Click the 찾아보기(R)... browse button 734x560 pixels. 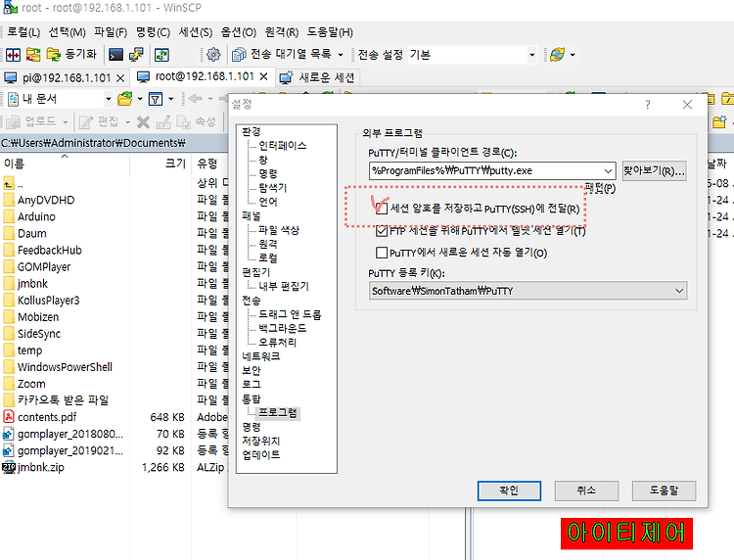coord(654,171)
